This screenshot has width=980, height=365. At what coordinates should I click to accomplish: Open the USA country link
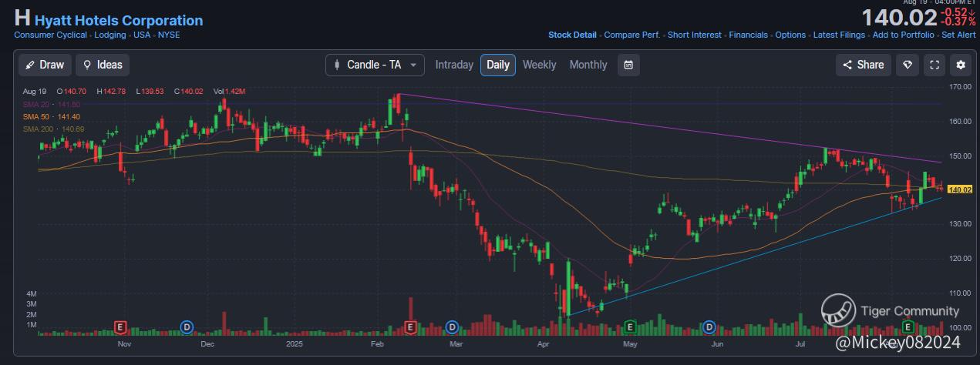click(x=142, y=35)
